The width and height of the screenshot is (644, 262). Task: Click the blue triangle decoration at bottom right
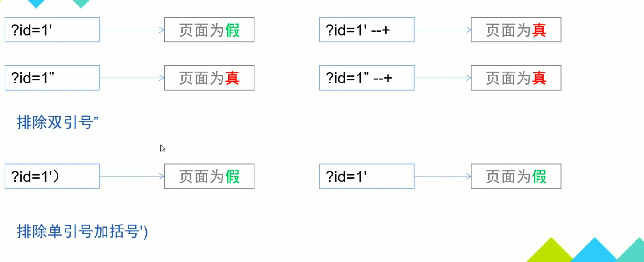pyautogui.click(x=594, y=251)
